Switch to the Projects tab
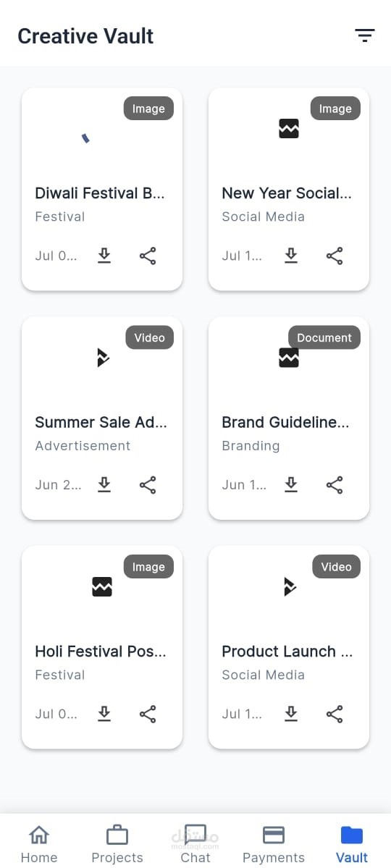Image resolution: width=391 pixels, height=868 pixels. 117,844
